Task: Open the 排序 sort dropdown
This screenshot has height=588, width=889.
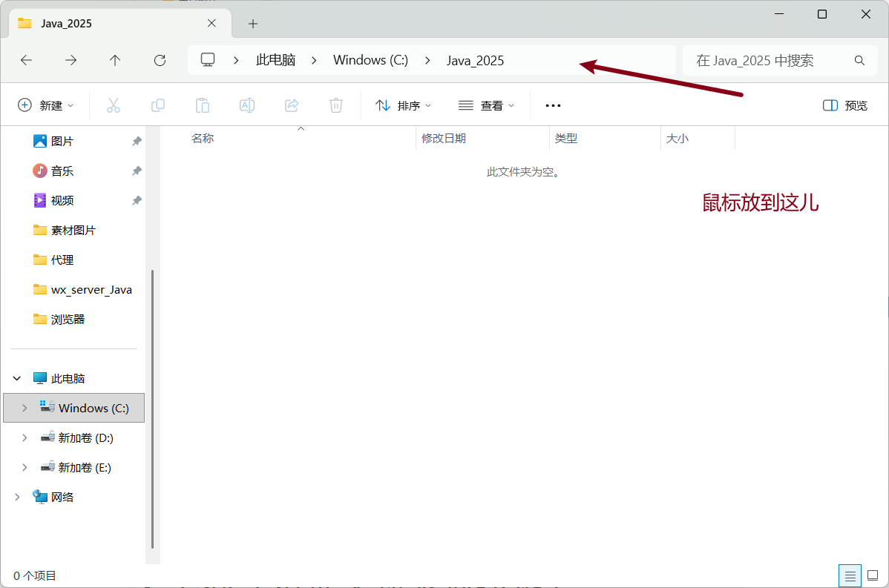Action: point(404,105)
